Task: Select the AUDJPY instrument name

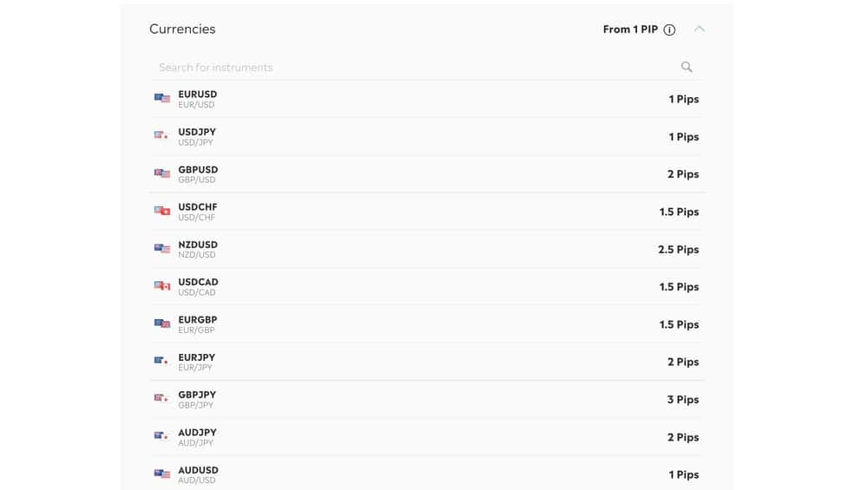Action: (197, 432)
